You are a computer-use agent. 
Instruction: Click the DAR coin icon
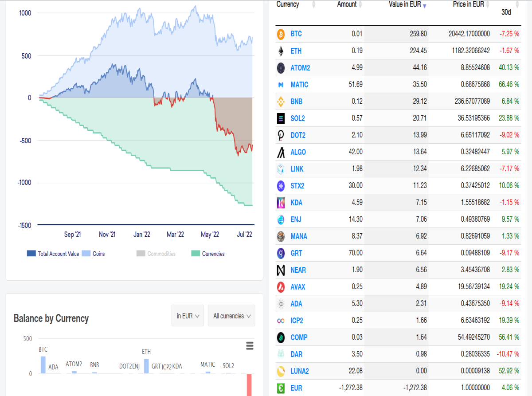coord(281,354)
